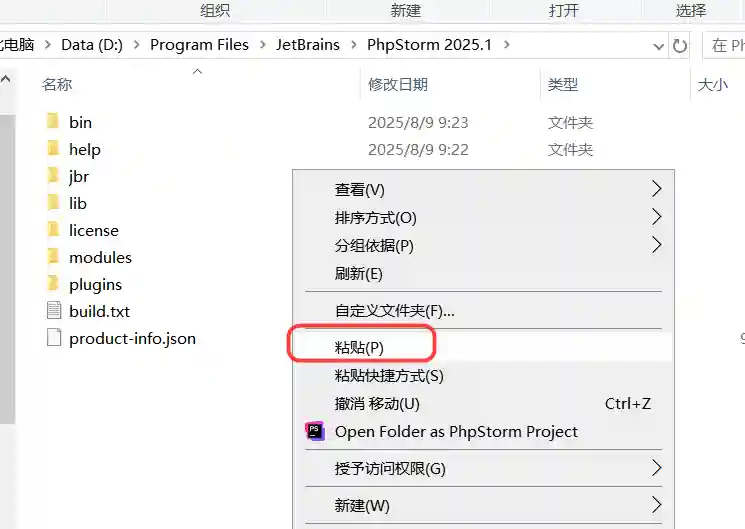Select 刷新(E) in the context menu
Viewport: 745px width, 529px height.
(x=358, y=274)
